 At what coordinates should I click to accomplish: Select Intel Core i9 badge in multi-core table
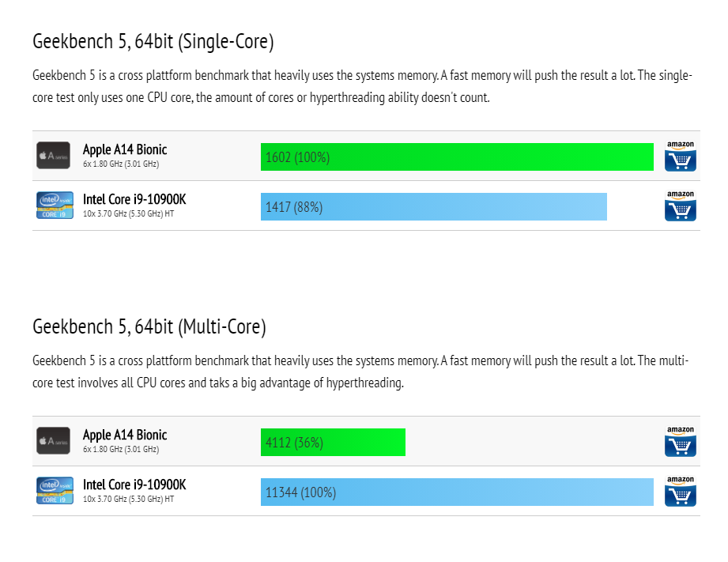pos(55,490)
